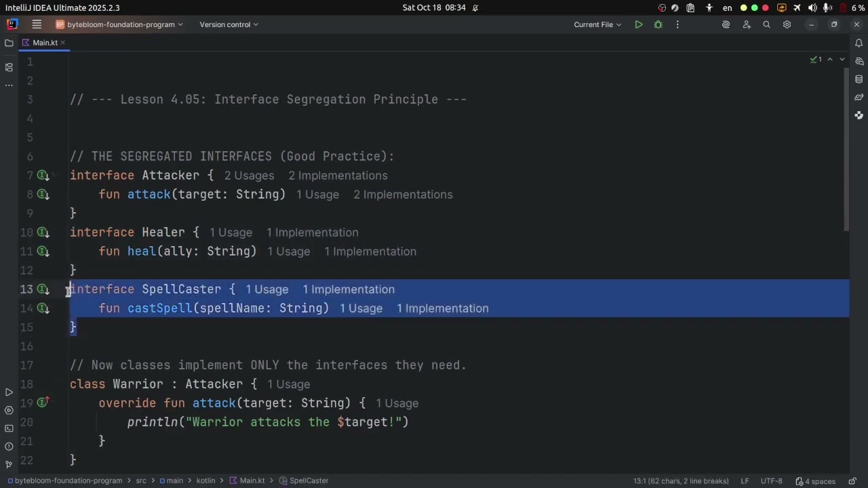This screenshot has width=868, height=488.
Task: Jump to previous highlighted problem arrow
Action: pyautogui.click(x=830, y=60)
